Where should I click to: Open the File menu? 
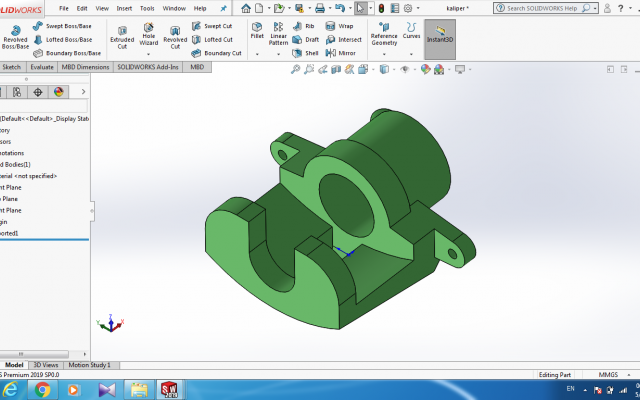(x=64, y=8)
